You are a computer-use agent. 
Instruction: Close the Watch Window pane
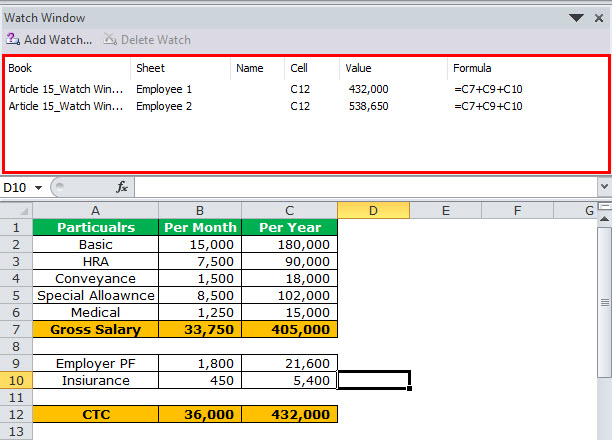point(599,18)
